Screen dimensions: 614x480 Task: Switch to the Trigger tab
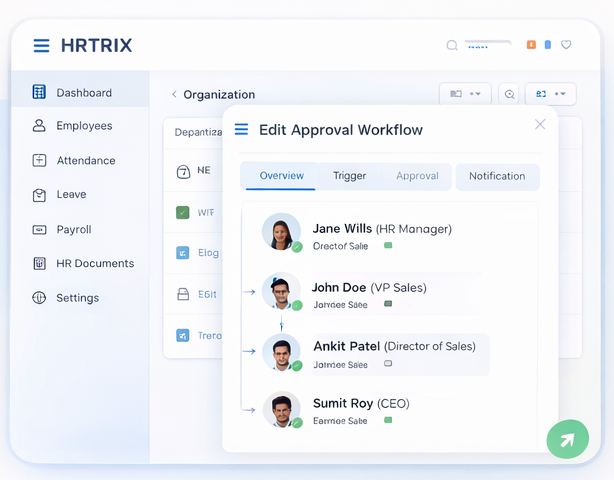point(349,176)
